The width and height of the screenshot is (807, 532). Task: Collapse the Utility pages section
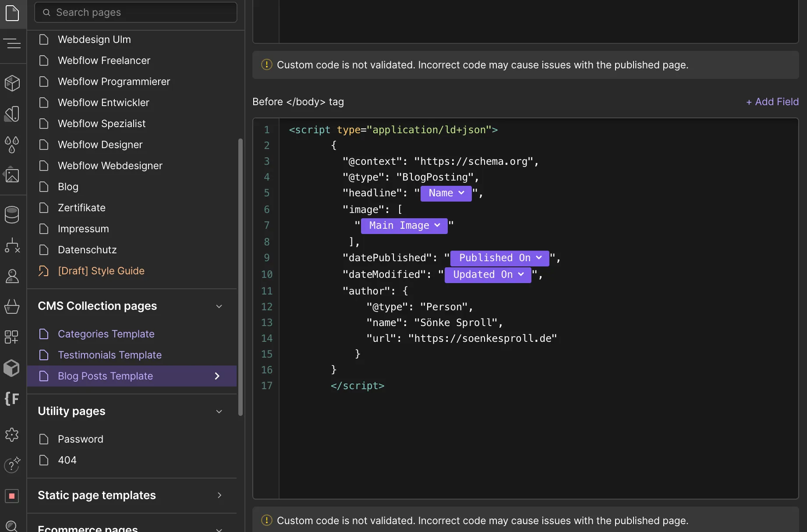(219, 411)
